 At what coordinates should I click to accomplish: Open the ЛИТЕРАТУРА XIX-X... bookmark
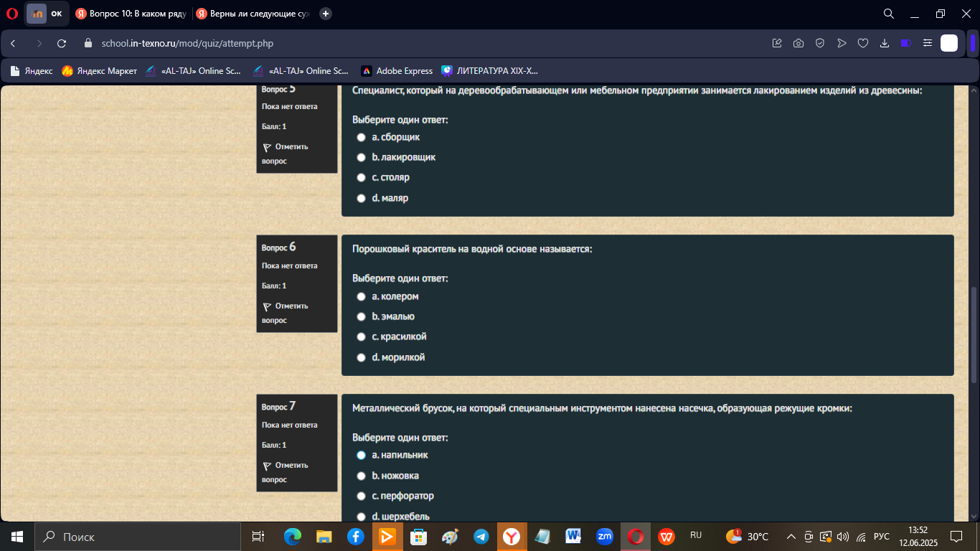[489, 71]
